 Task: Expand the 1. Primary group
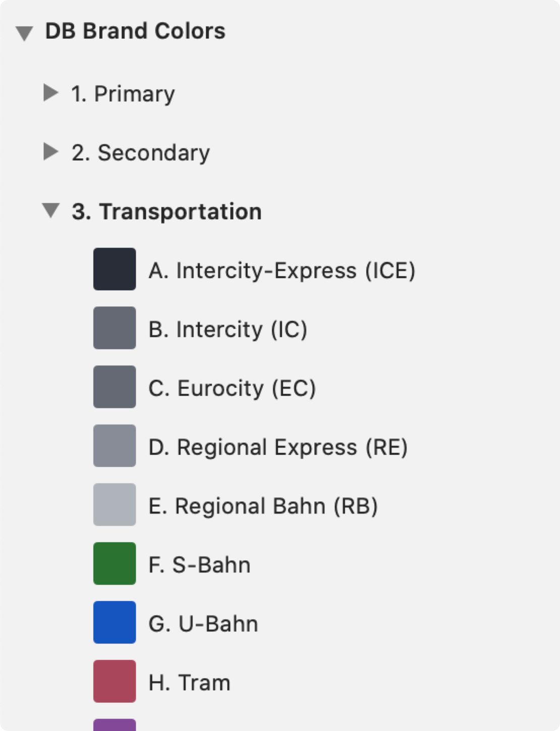click(x=50, y=93)
